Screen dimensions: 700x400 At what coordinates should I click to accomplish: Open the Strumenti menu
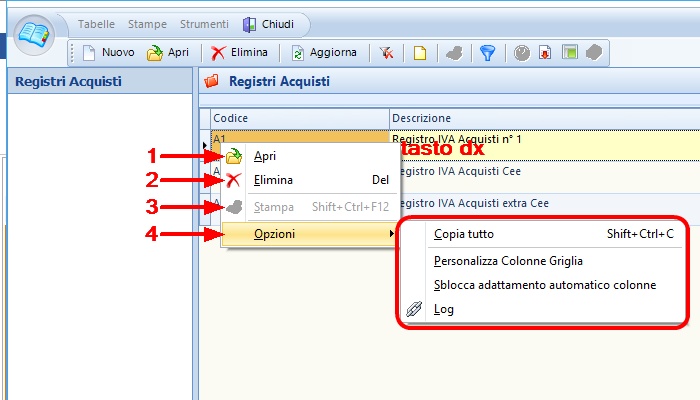[x=203, y=24]
